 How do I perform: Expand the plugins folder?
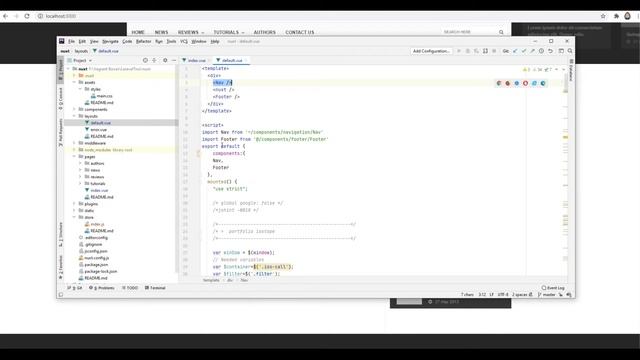[x=74, y=204]
